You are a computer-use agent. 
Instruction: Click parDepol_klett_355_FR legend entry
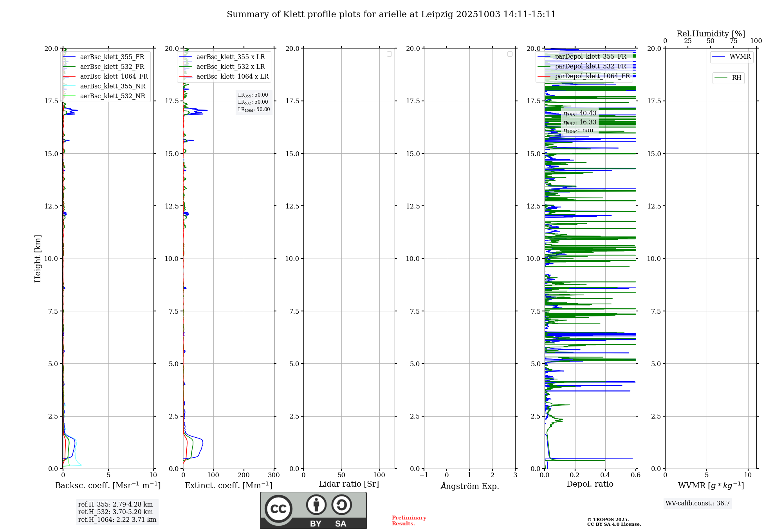click(590, 57)
